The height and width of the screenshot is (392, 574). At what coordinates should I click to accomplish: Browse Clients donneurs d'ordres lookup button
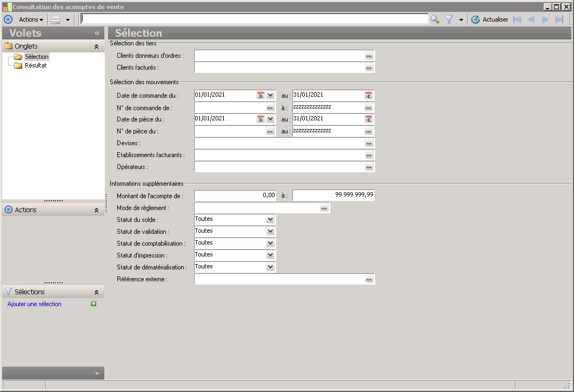[x=369, y=56]
